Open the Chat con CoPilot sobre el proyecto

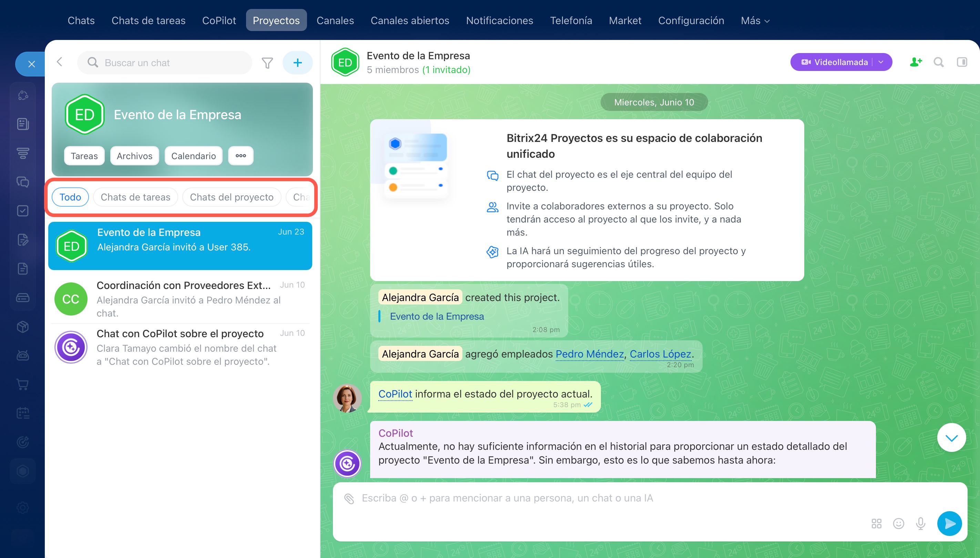coord(180,347)
